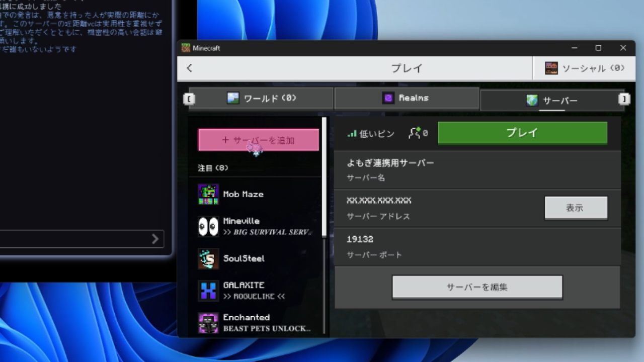
Task: Select the Mob Maze server icon
Action: pyautogui.click(x=207, y=194)
